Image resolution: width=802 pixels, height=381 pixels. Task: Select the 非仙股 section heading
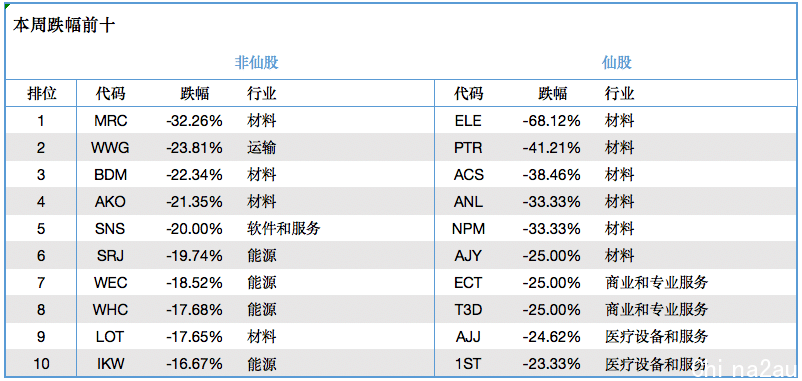click(256, 62)
